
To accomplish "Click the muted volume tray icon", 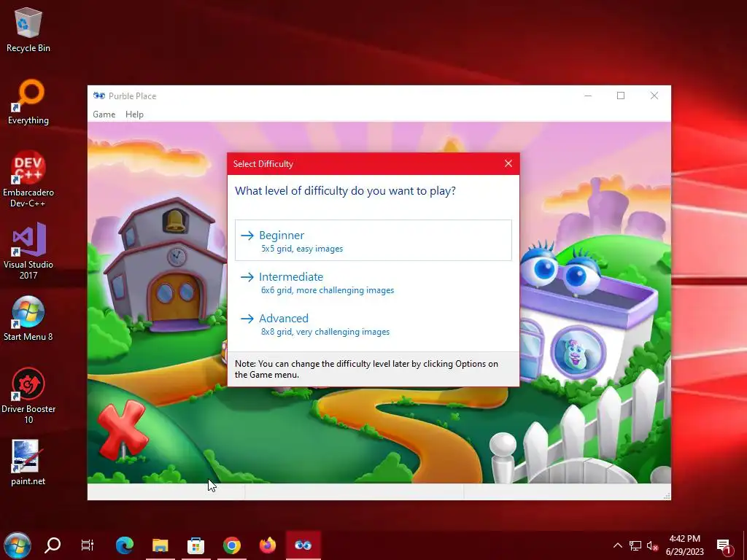I will click(x=653, y=545).
